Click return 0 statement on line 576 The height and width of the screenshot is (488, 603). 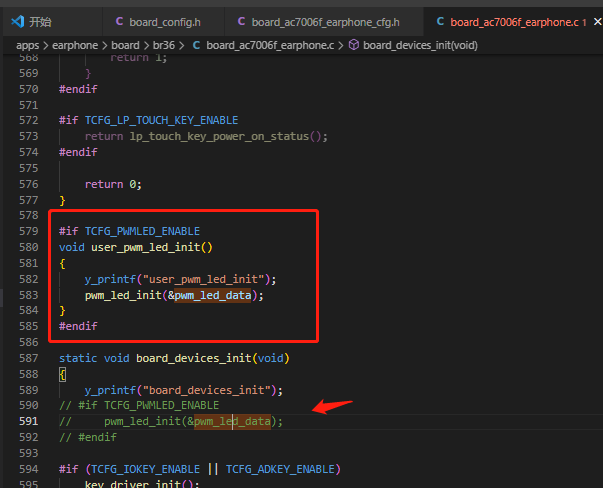tap(113, 185)
